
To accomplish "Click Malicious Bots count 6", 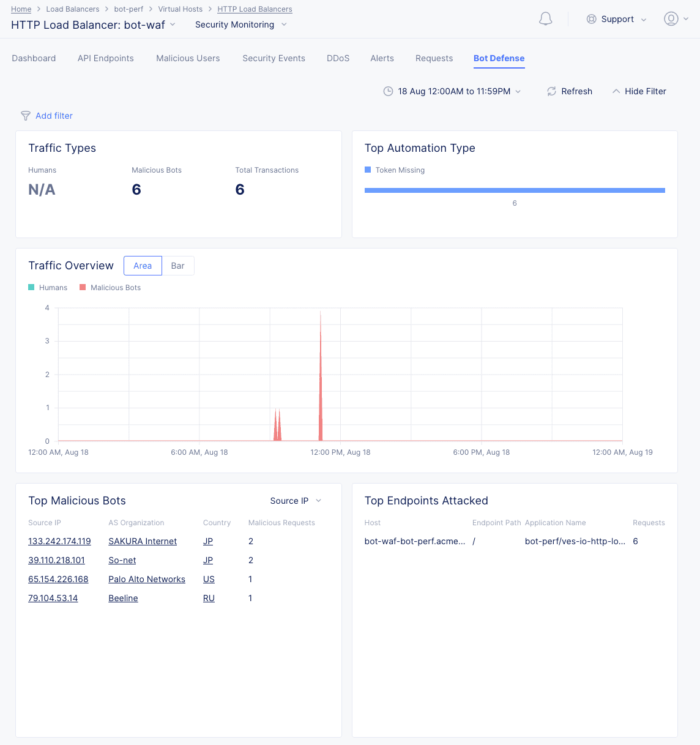I will [x=136, y=190].
